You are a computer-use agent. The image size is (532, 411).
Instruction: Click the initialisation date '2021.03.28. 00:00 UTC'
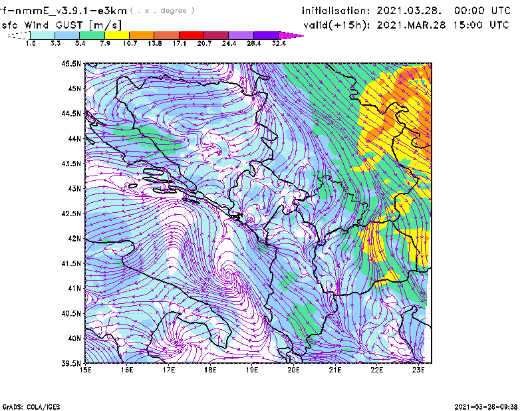click(x=444, y=11)
